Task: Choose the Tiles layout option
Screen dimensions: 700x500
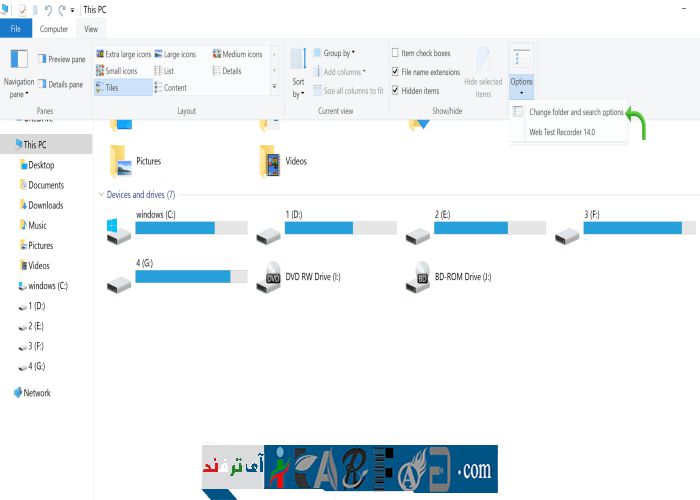Action: pos(100,88)
